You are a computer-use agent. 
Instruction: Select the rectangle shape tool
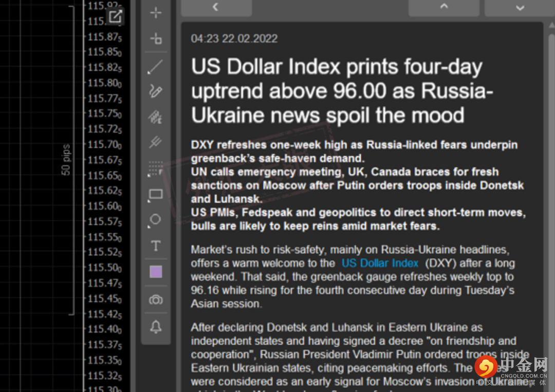click(x=156, y=194)
